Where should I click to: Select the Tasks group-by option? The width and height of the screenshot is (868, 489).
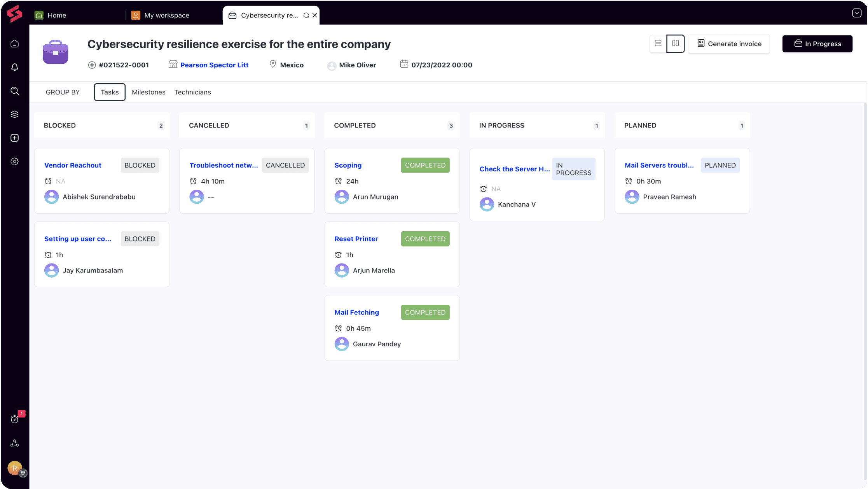tap(109, 92)
